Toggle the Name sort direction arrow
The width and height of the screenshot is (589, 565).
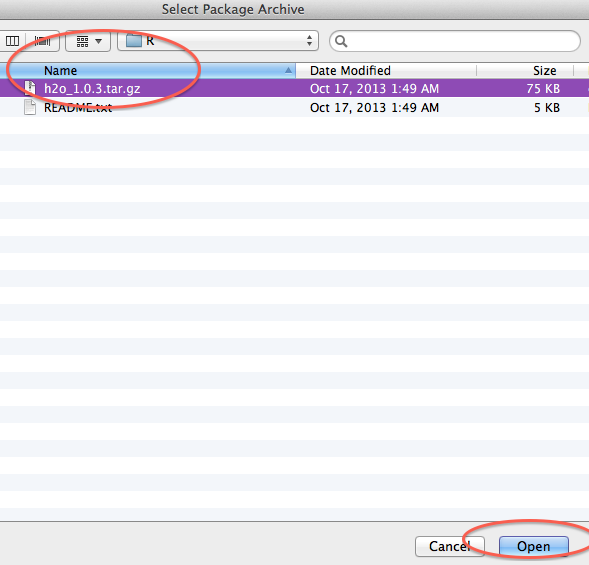pyautogui.click(x=288, y=70)
